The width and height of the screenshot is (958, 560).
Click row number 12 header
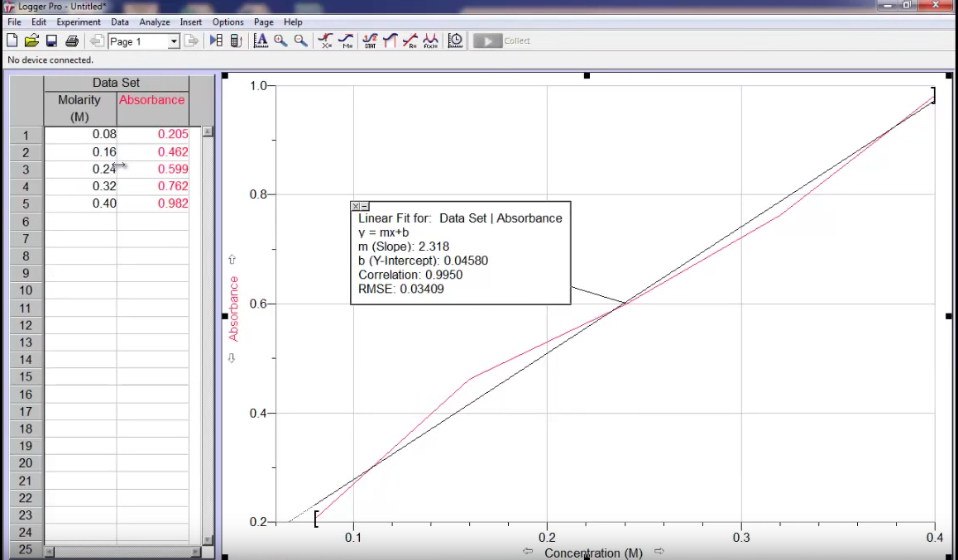tap(26, 326)
